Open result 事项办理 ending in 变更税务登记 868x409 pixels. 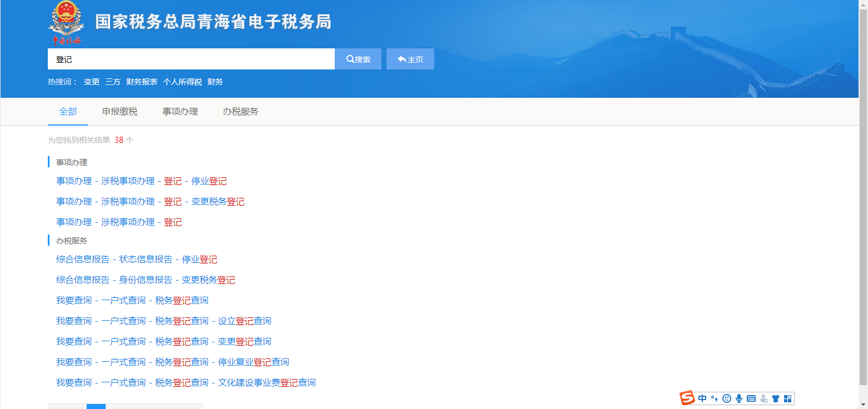coord(150,202)
